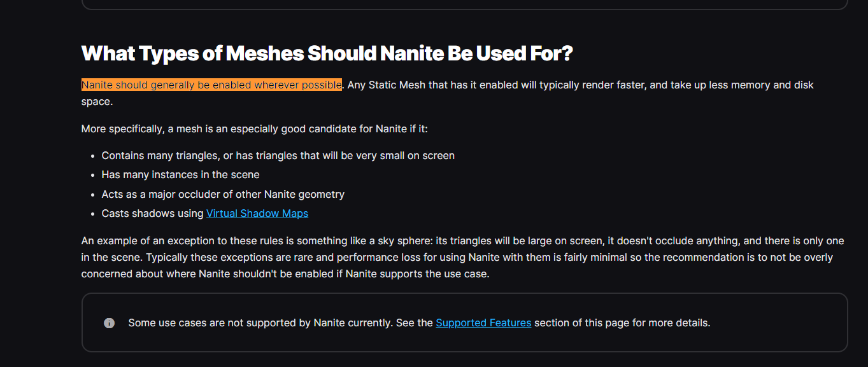
Task: Click the words Static Mesh in first paragraph
Action: (x=397, y=85)
